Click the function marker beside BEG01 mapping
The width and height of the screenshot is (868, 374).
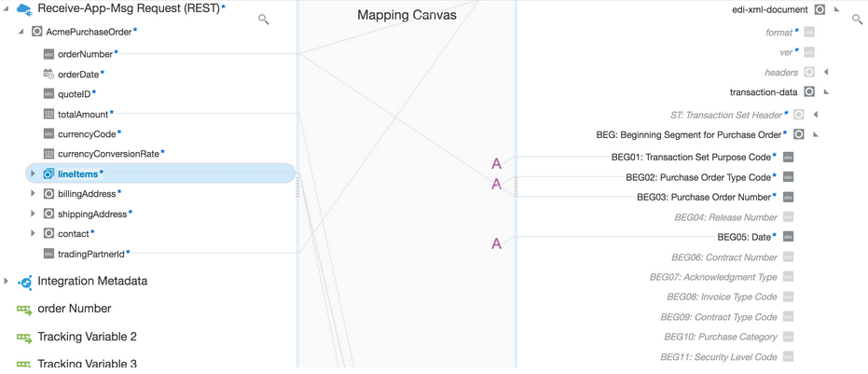(497, 164)
